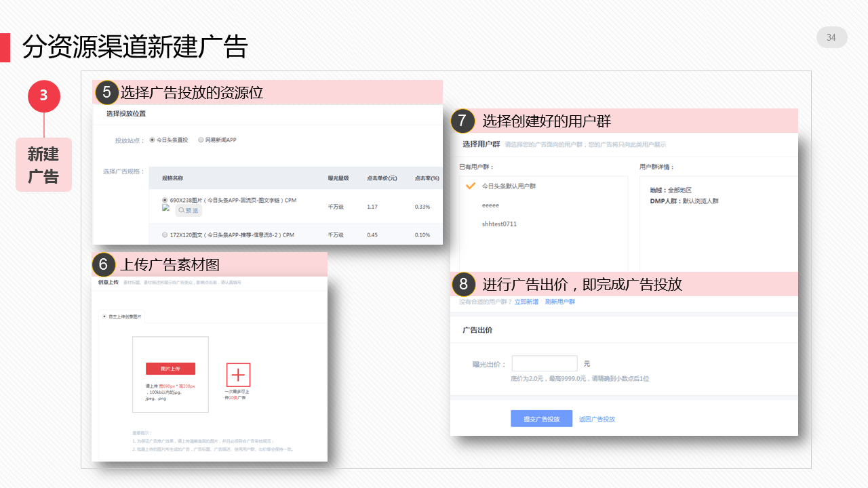Select the 今日头条直投 radio button

[152, 140]
